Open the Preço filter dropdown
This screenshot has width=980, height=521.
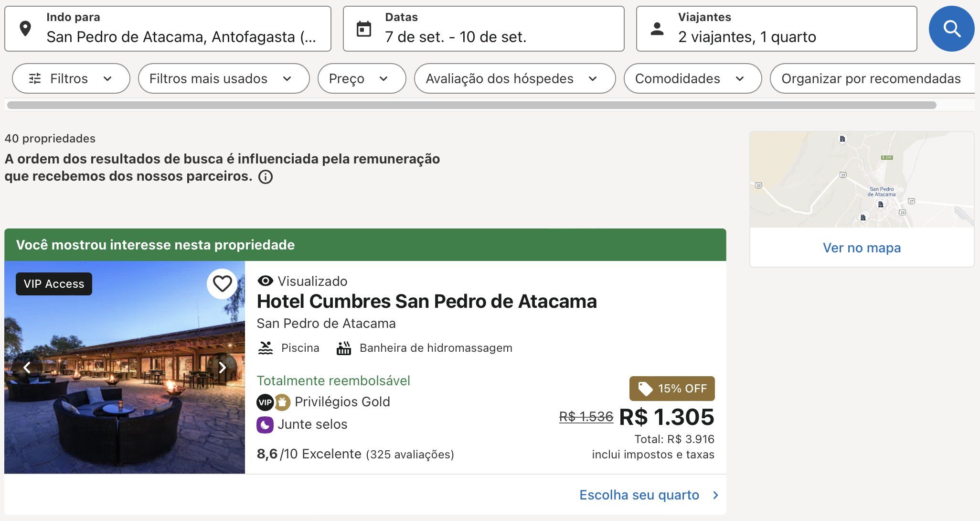pos(361,78)
